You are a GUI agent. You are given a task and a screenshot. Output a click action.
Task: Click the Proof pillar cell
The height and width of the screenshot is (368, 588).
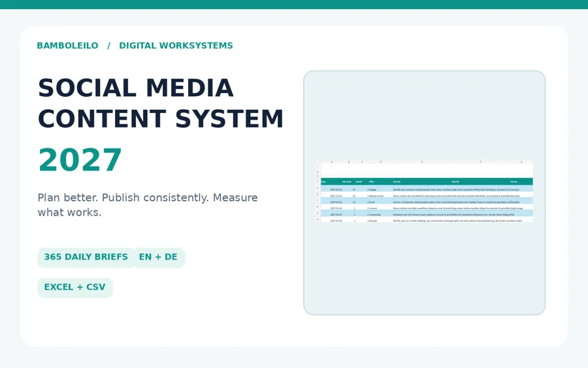click(371, 202)
